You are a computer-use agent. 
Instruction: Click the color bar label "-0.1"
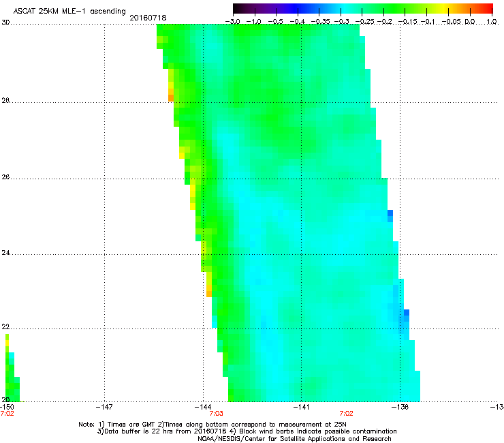coord(428,22)
